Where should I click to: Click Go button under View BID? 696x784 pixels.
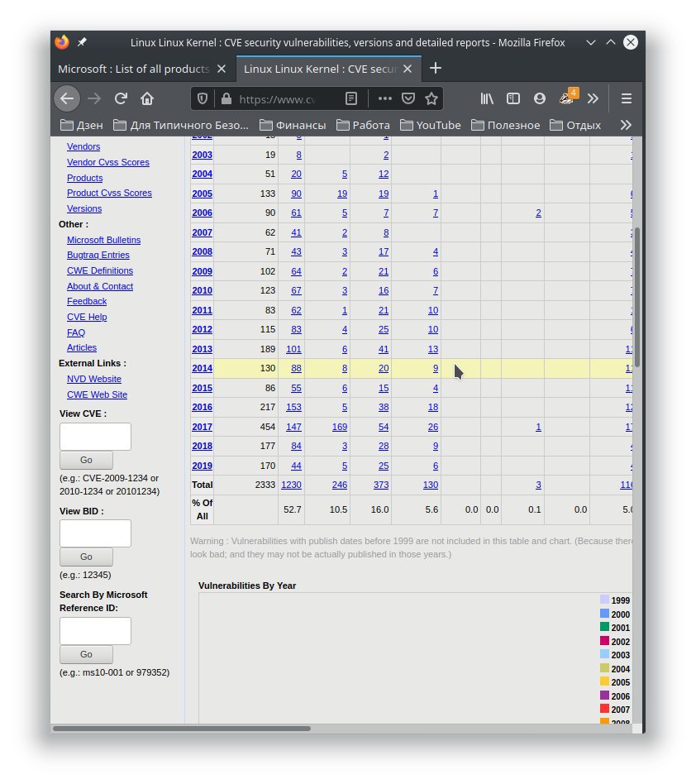(87, 557)
